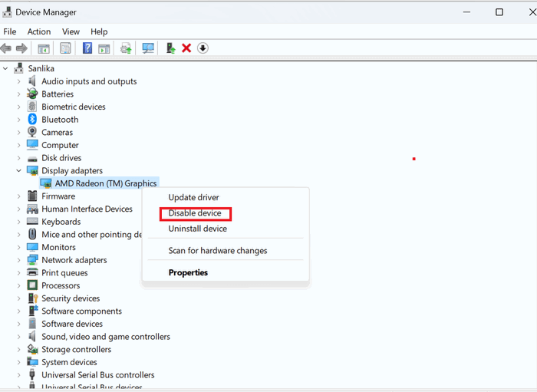
Task: Select the Cameras webcam icon
Action: point(32,132)
